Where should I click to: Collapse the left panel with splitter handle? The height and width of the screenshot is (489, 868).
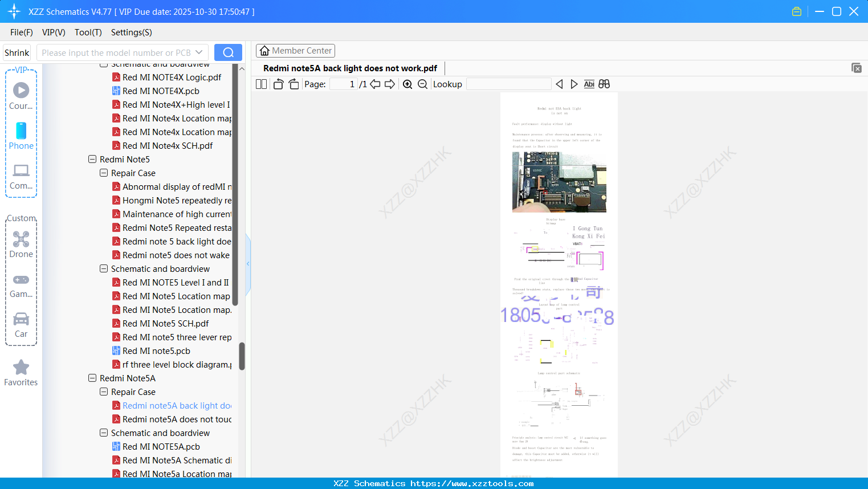(248, 264)
